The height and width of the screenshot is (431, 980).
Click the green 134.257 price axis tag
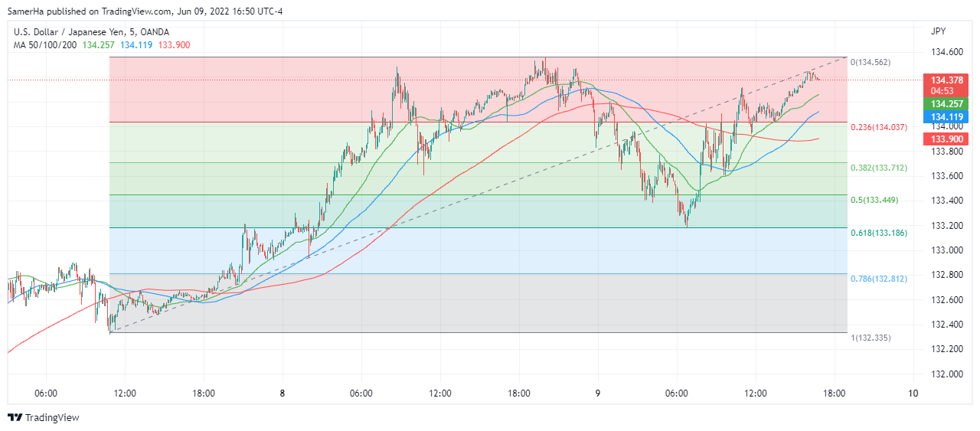(947, 103)
